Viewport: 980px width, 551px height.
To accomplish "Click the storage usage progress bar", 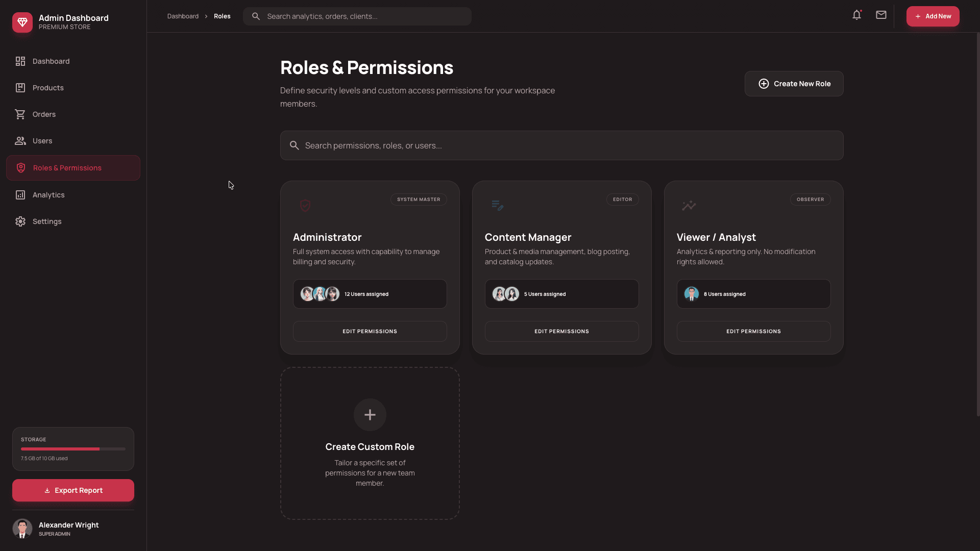I will click(72, 449).
